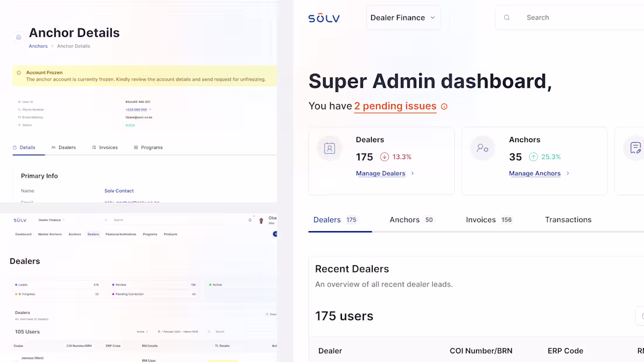Click the Manage Dealers link
This screenshot has width=644, height=362.
381,174
